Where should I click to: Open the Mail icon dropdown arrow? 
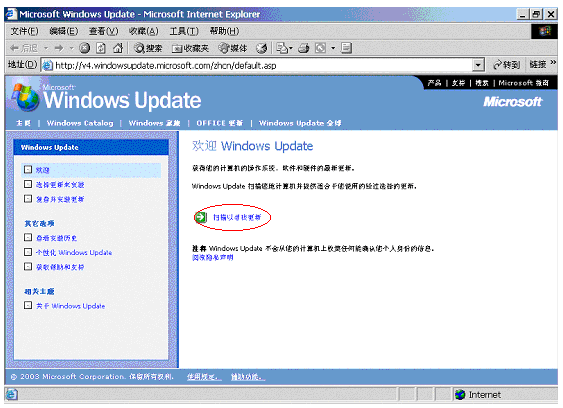(290, 48)
